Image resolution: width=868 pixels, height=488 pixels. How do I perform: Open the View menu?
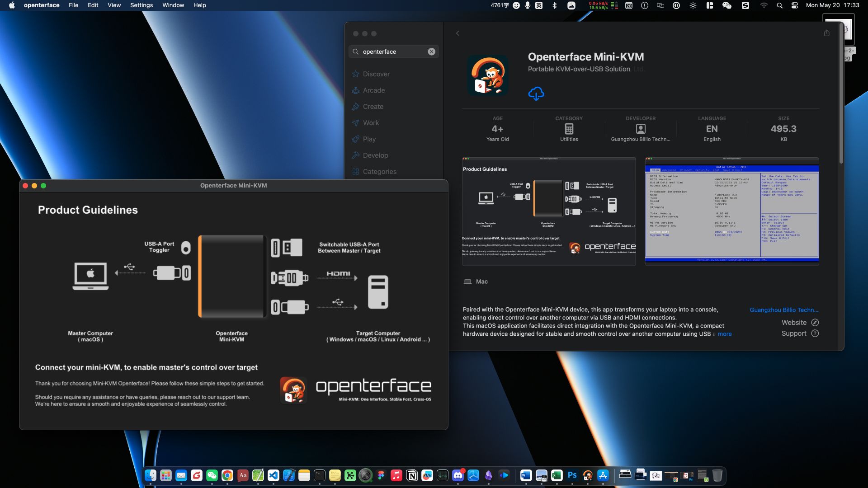114,5
